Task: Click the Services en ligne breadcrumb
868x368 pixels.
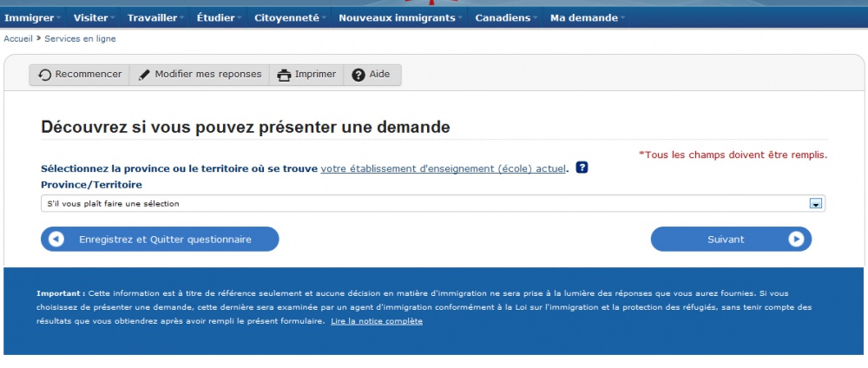Action: [79, 39]
